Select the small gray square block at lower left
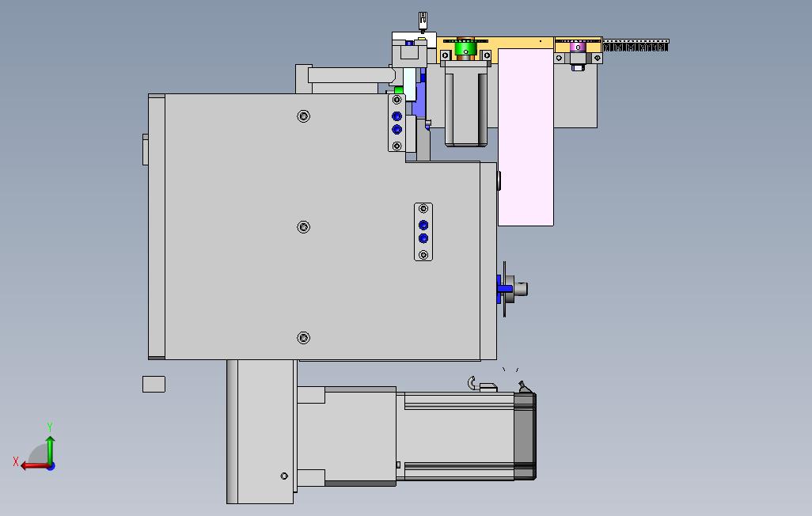The height and width of the screenshot is (516, 812). pyautogui.click(x=154, y=384)
